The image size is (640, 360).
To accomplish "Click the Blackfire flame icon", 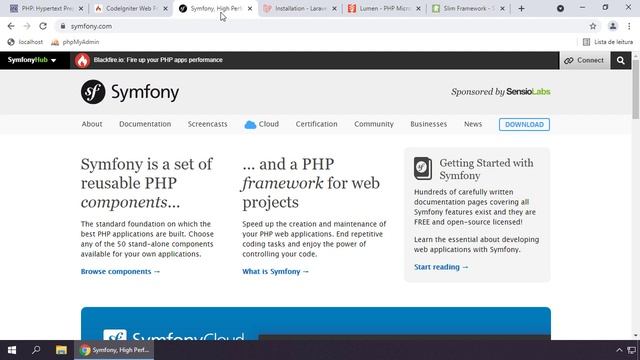I will 82,60.
